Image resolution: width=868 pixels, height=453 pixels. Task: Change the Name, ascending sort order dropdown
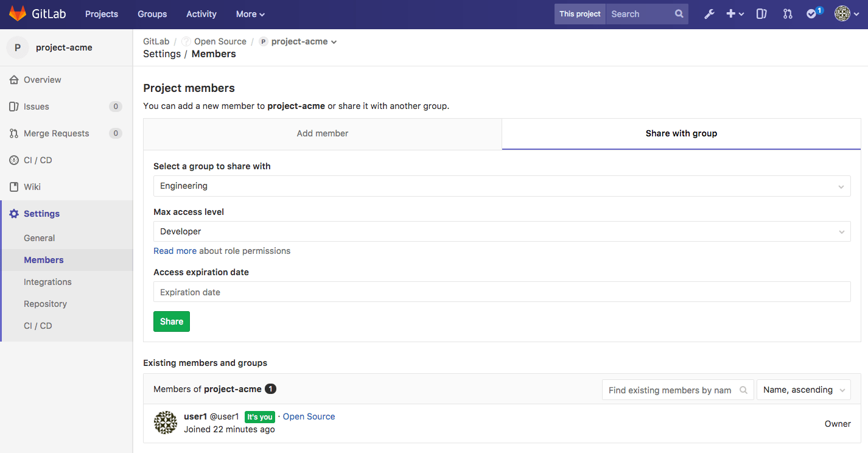[803, 390]
